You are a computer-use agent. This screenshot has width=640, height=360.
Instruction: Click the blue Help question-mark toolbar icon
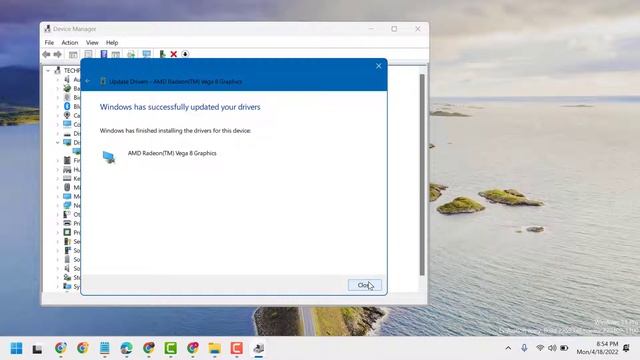(104, 54)
